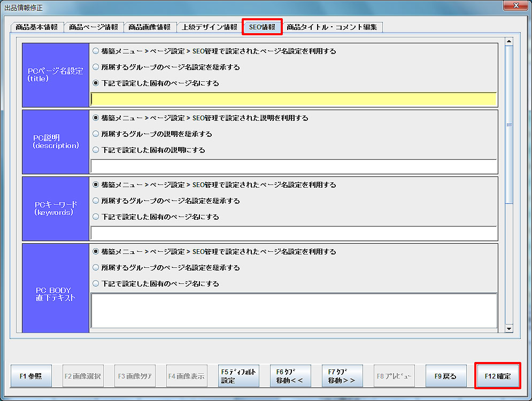Select 固有のページ名 radio under PC BODY直下テキスト

tap(96, 284)
